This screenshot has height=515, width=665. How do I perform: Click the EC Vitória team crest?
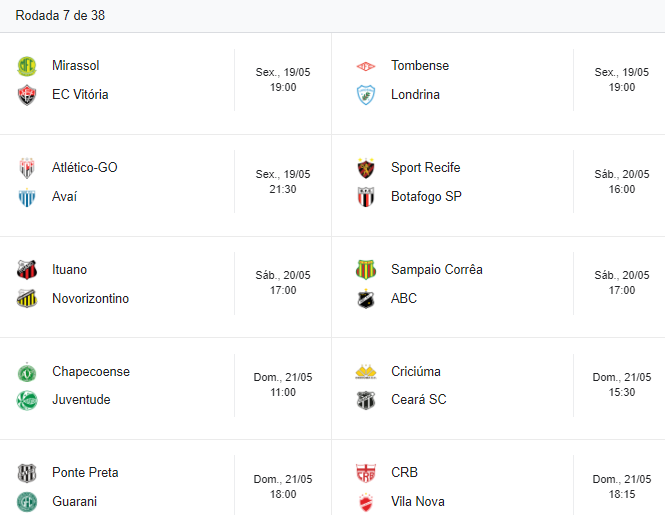click(27, 95)
